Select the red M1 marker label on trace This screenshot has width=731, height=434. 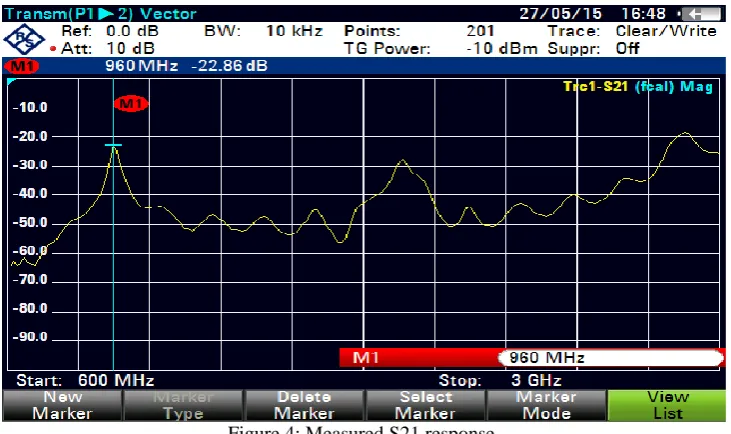coord(131,103)
